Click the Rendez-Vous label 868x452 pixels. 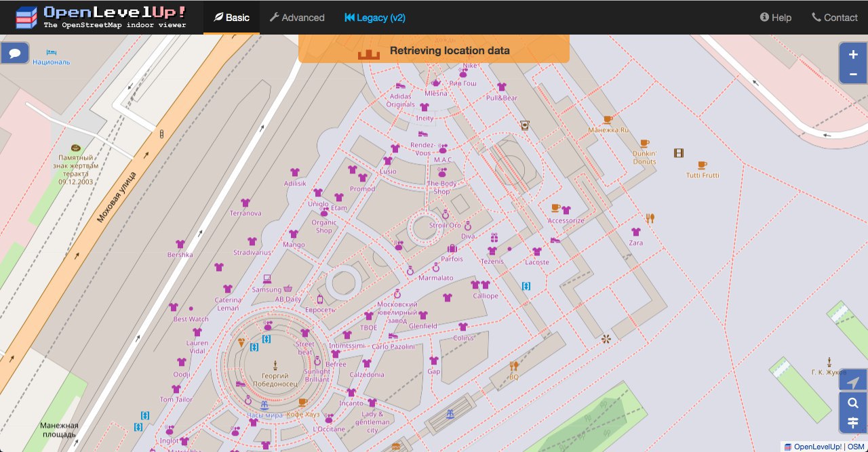[x=422, y=149]
